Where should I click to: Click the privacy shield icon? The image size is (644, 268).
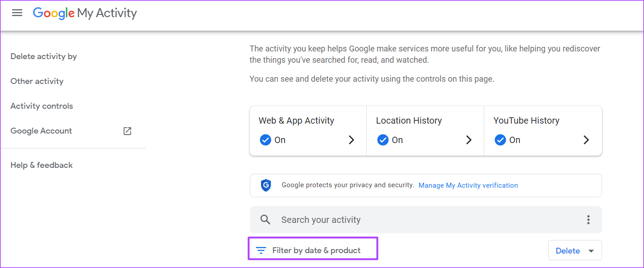pyautogui.click(x=266, y=185)
